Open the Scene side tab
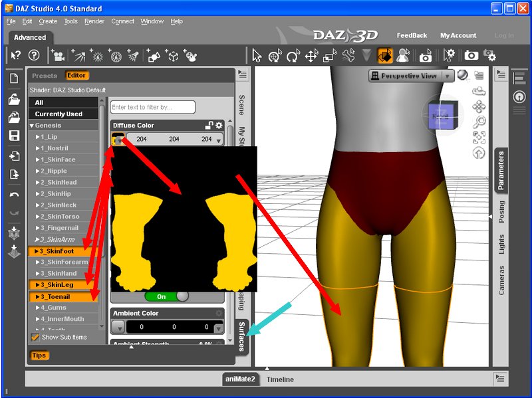 pyautogui.click(x=242, y=105)
